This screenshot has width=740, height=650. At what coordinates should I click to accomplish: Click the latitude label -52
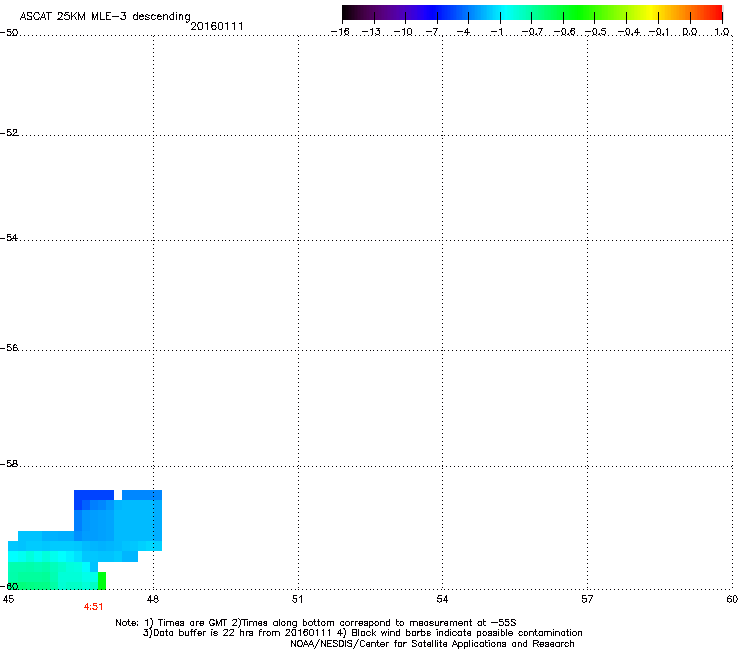(9, 133)
